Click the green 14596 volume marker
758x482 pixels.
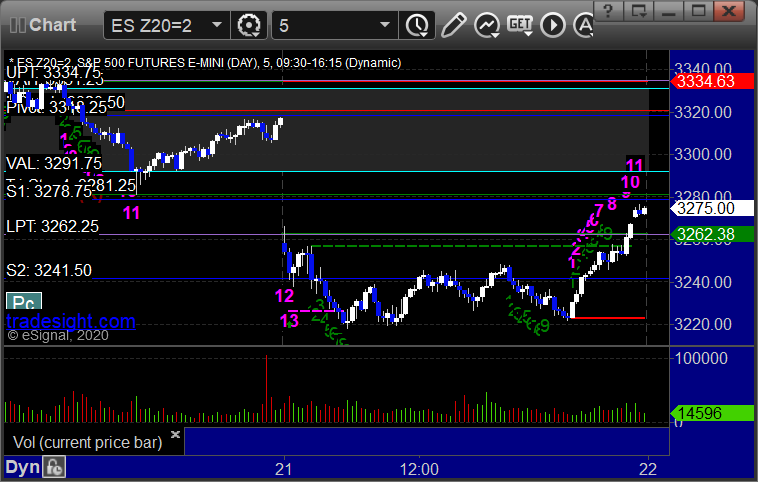point(712,413)
